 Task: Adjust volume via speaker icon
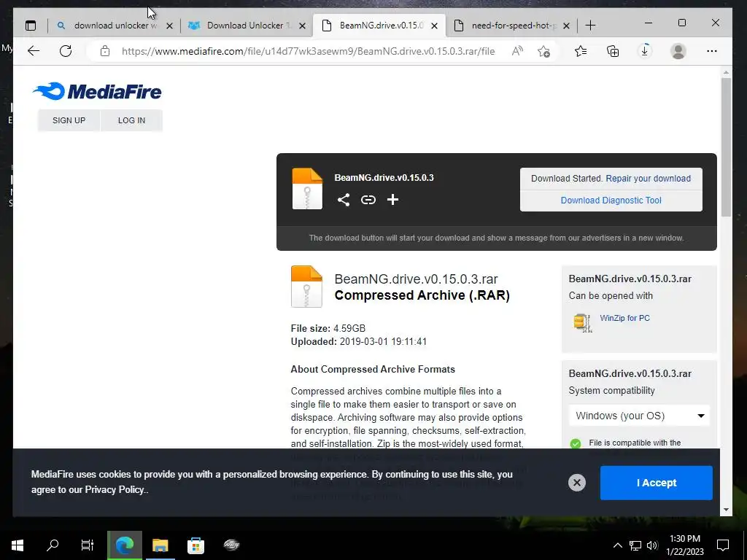coord(652,545)
